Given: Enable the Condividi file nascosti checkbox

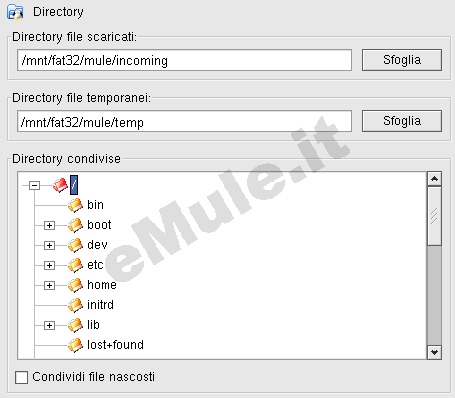Looking at the screenshot, I should 21,378.
